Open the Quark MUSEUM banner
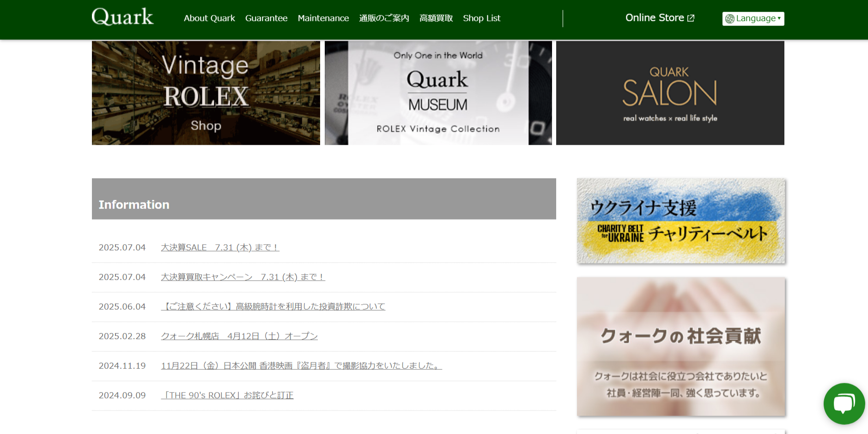This screenshot has width=868, height=434. (x=438, y=93)
